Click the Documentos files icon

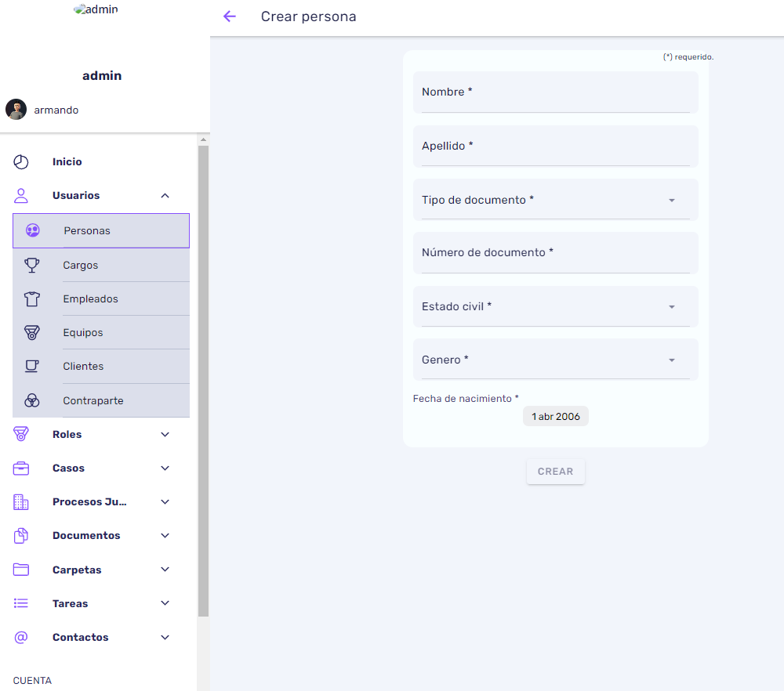pyautogui.click(x=21, y=536)
